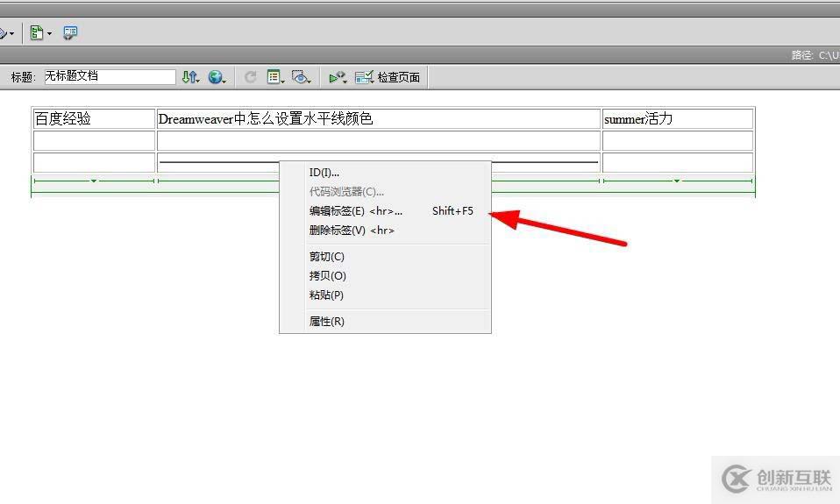Click the 标题: label beside the title field
840x504 pixels.
point(23,77)
